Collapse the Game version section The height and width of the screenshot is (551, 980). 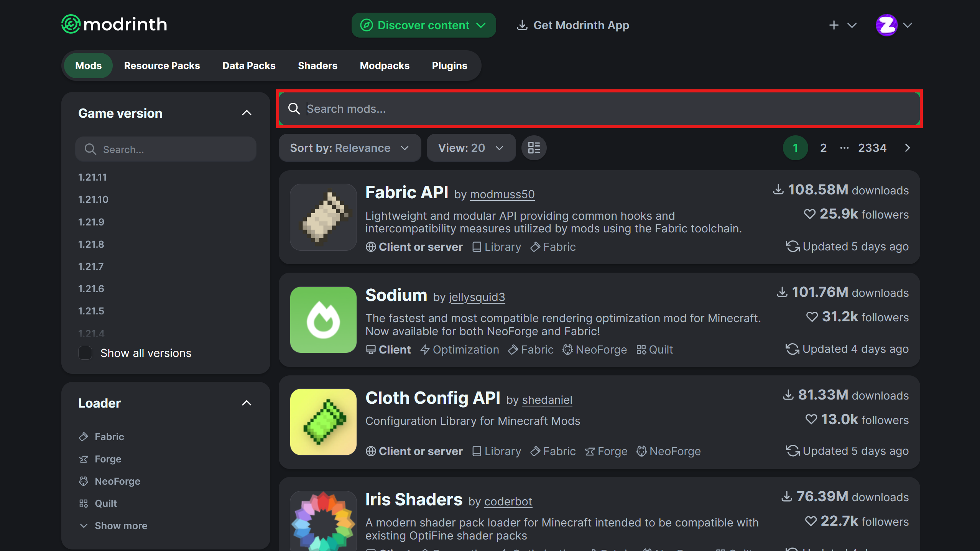pos(247,113)
